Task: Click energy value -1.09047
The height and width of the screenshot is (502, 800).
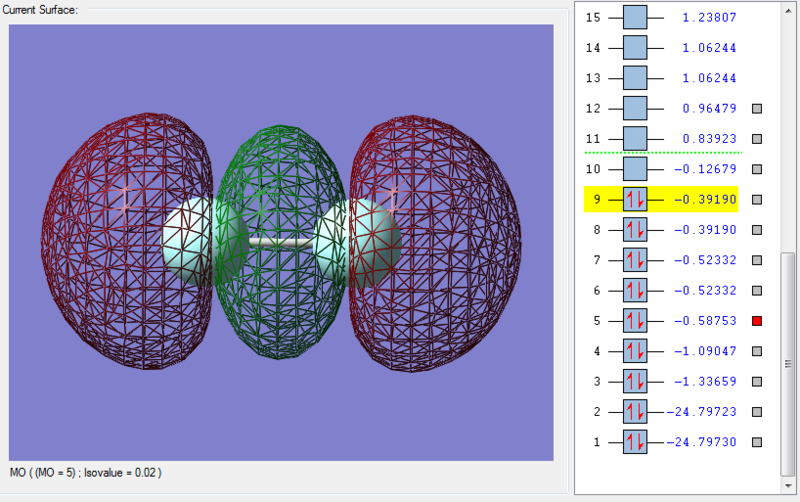Action: pos(706,351)
